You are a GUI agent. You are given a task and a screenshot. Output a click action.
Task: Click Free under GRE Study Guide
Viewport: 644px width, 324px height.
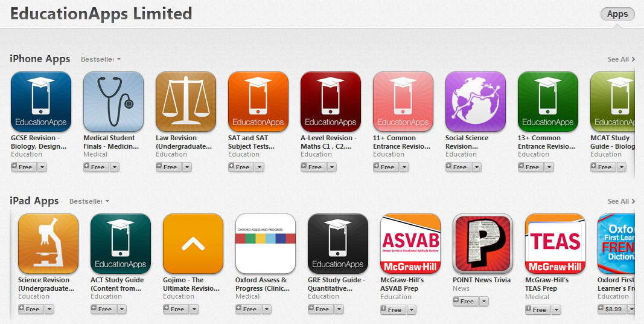tap(319, 309)
